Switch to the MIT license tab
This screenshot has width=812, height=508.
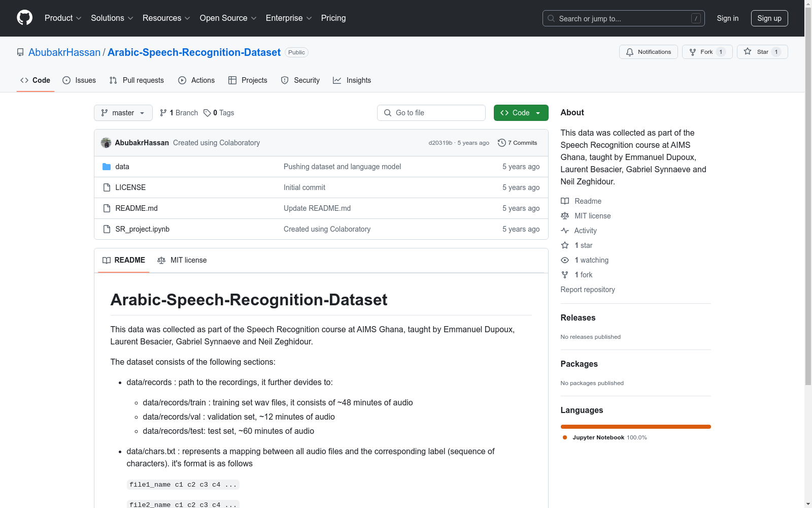tap(182, 260)
